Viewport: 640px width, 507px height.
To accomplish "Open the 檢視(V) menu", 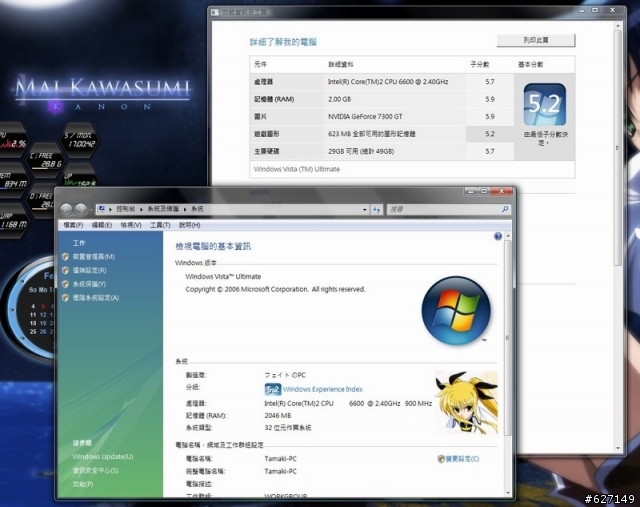I will (131, 225).
